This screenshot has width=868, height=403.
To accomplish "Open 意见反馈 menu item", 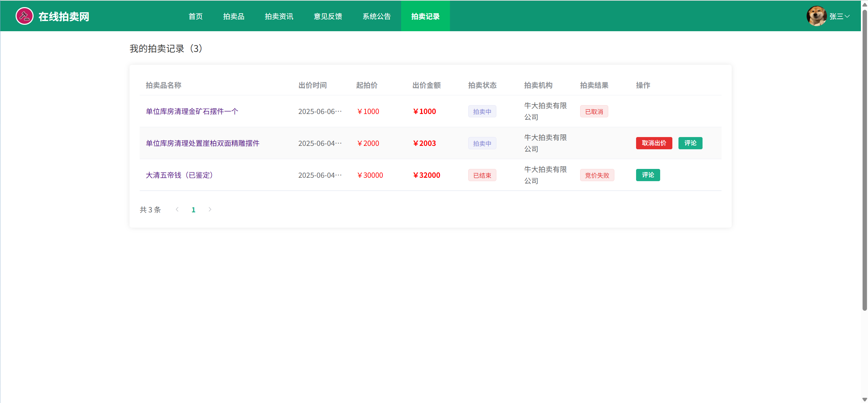I will click(328, 16).
